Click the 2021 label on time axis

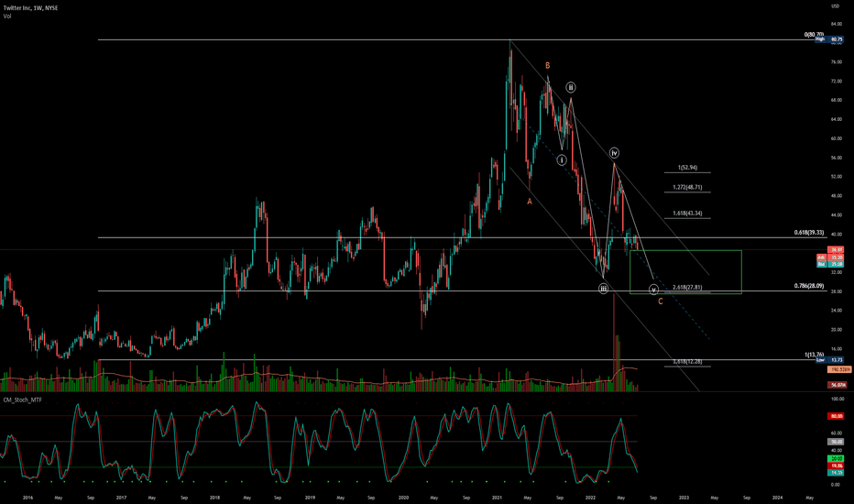498,498
